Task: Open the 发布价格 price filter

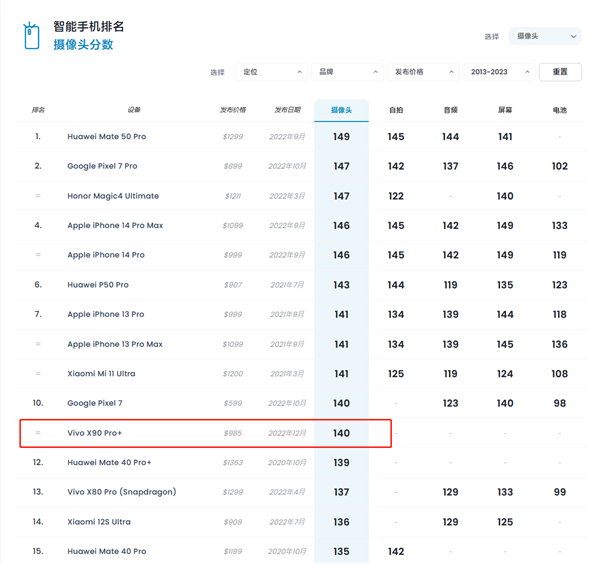Action: (422, 72)
